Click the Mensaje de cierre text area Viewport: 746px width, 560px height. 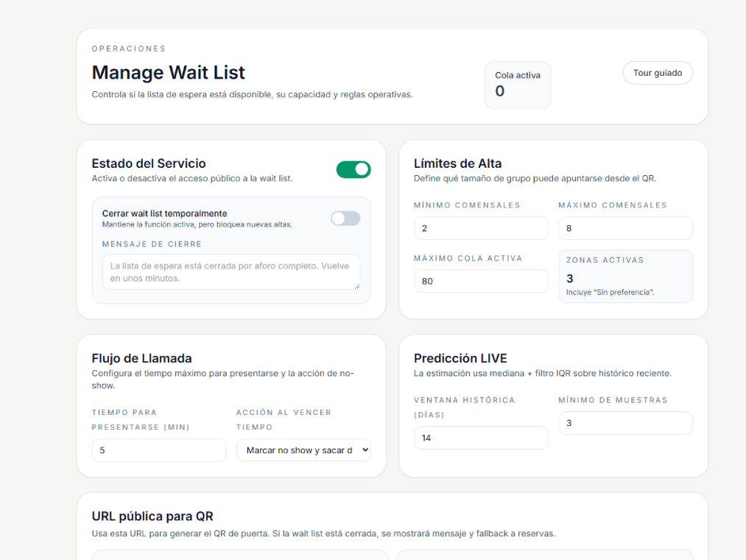click(x=231, y=272)
